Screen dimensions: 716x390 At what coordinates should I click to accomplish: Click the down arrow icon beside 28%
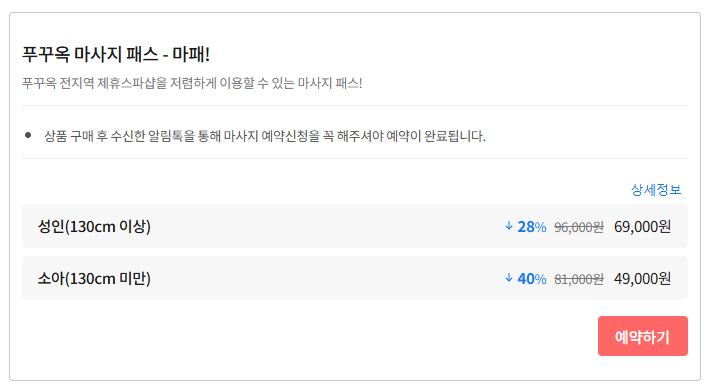point(509,226)
